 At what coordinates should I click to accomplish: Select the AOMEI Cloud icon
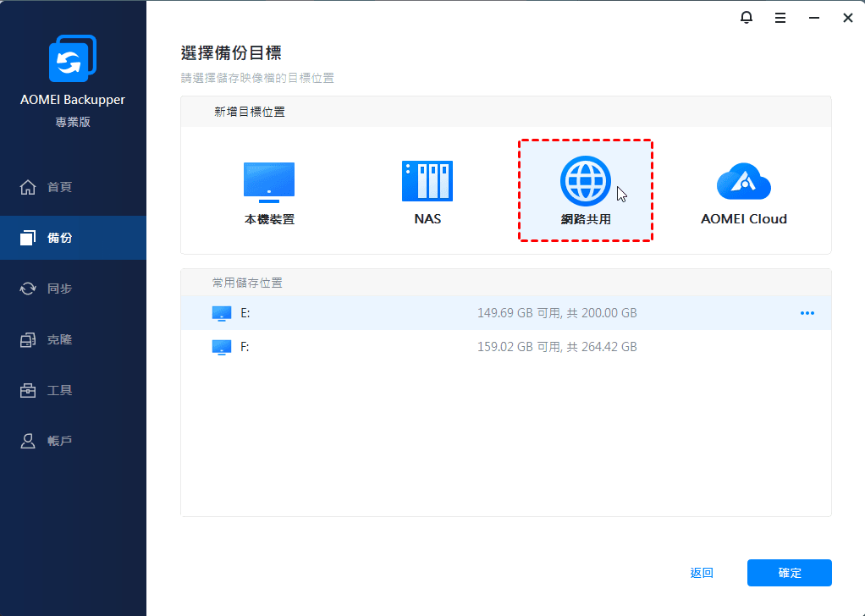point(744,181)
